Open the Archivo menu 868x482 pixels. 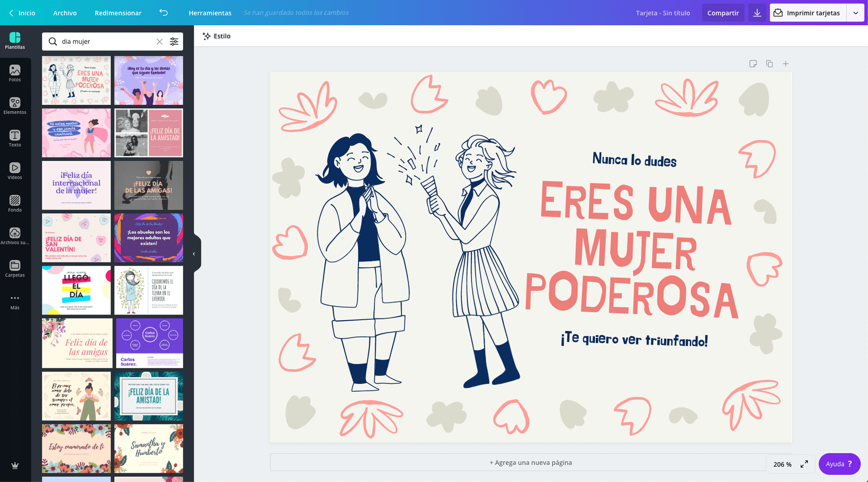[65, 13]
